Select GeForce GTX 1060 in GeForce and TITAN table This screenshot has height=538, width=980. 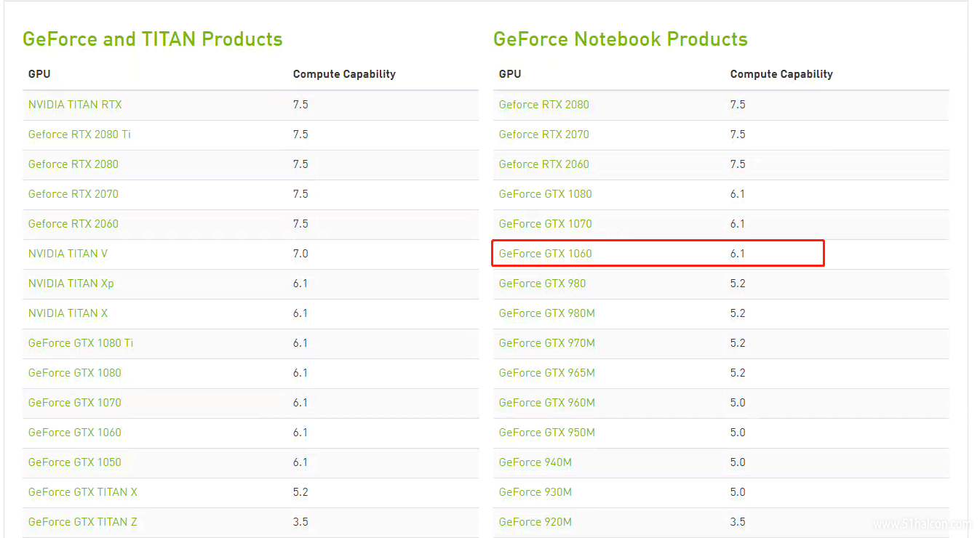(x=75, y=433)
